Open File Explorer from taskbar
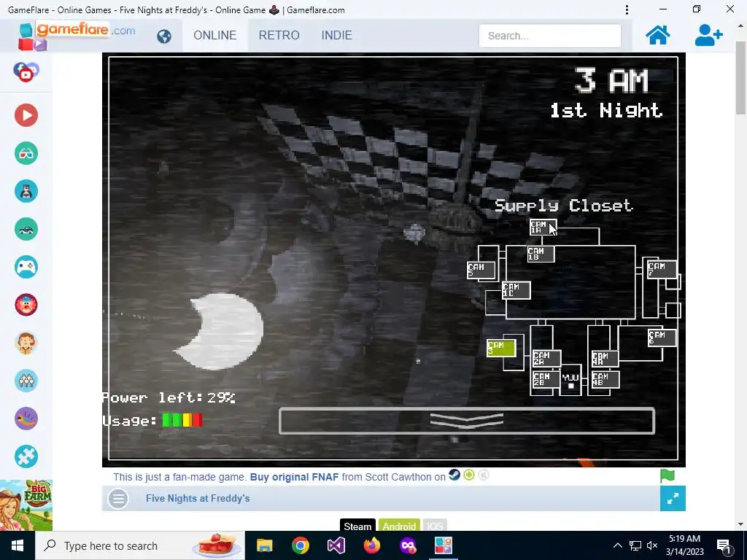Viewport: 747px width, 560px height. [x=264, y=545]
